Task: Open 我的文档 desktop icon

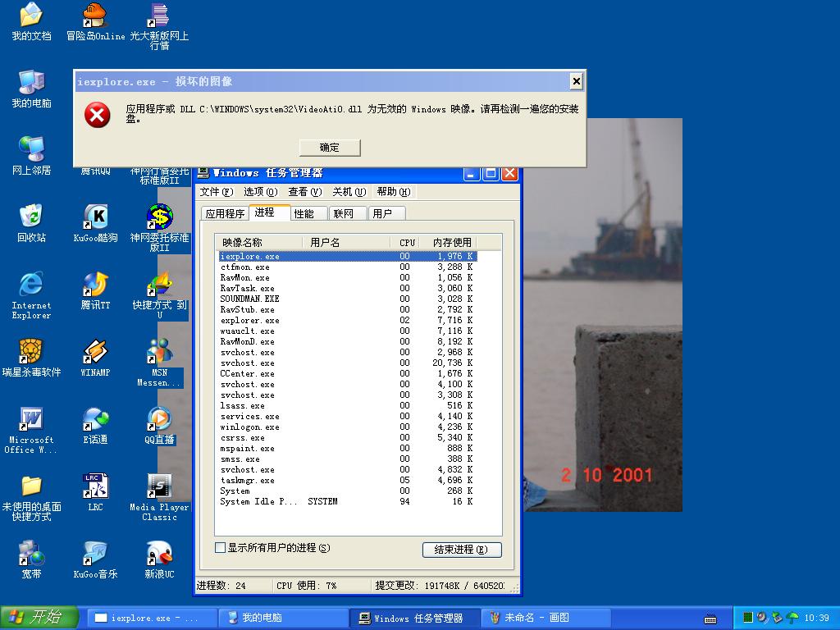Action: coord(31,21)
